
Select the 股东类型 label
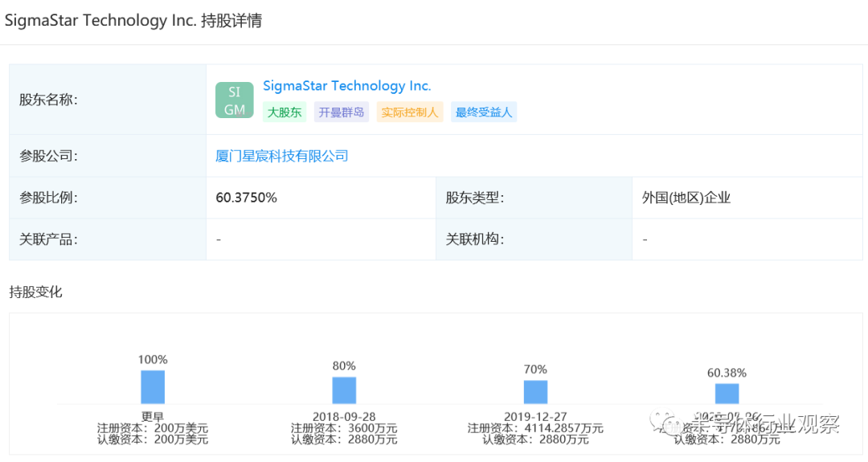click(x=475, y=198)
